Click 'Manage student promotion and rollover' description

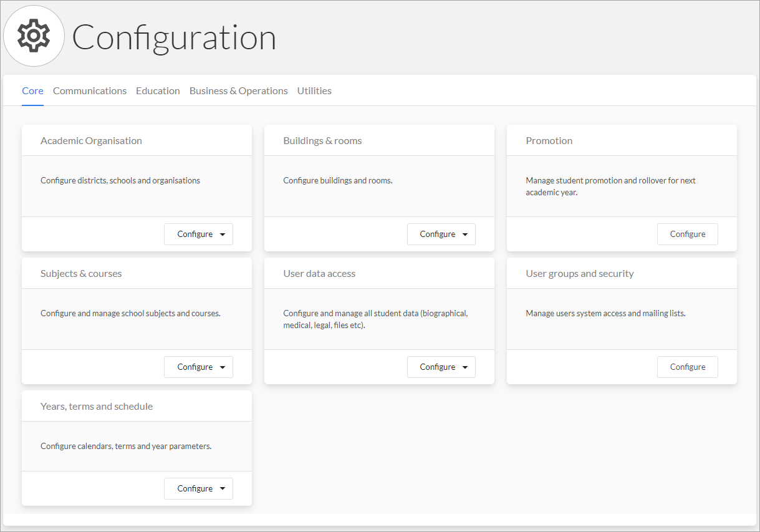pyautogui.click(x=611, y=186)
